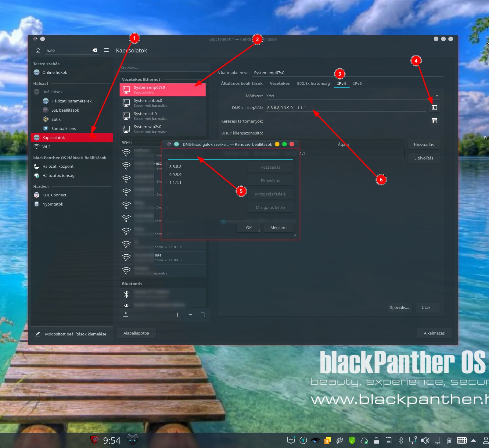Click the plus icon to add connection
This screenshot has height=448, width=489.
[x=177, y=315]
